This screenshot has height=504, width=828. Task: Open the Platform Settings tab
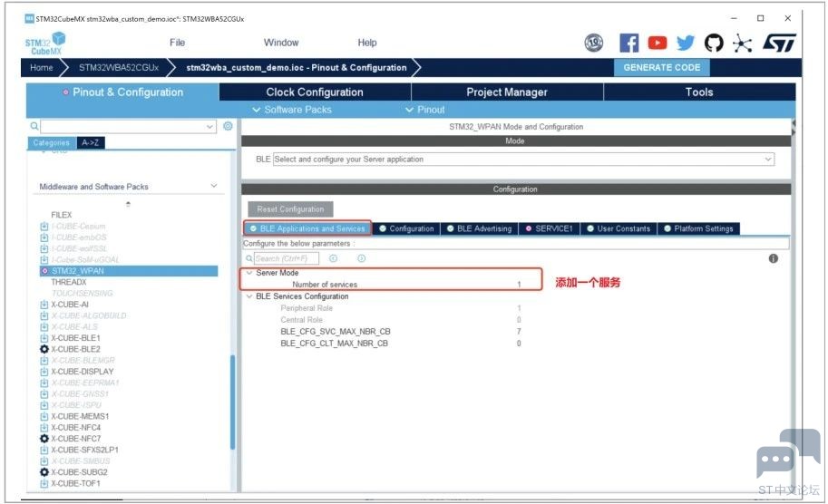[698, 228]
